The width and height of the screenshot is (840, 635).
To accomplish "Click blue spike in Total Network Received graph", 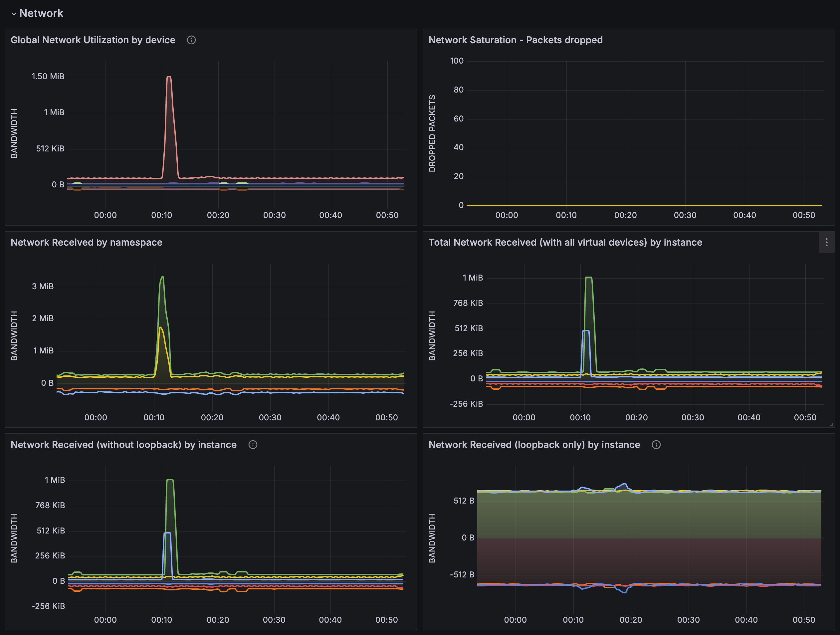I will point(585,331).
